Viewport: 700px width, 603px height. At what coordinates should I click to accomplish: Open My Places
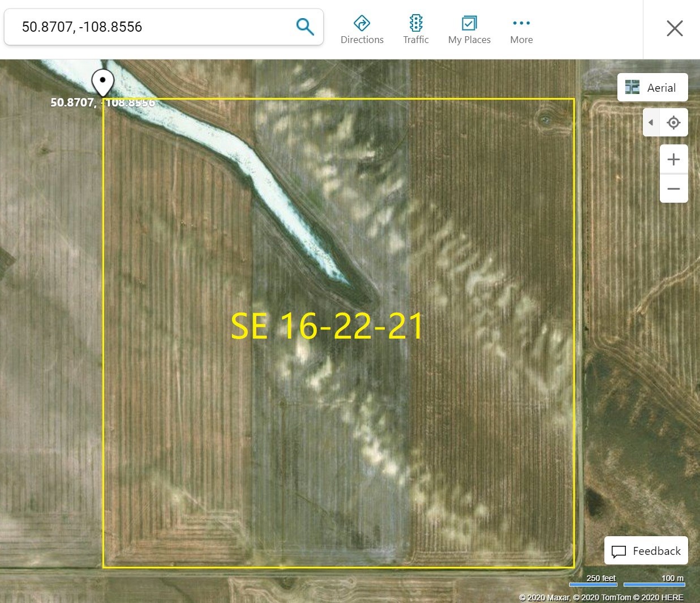[x=469, y=29]
